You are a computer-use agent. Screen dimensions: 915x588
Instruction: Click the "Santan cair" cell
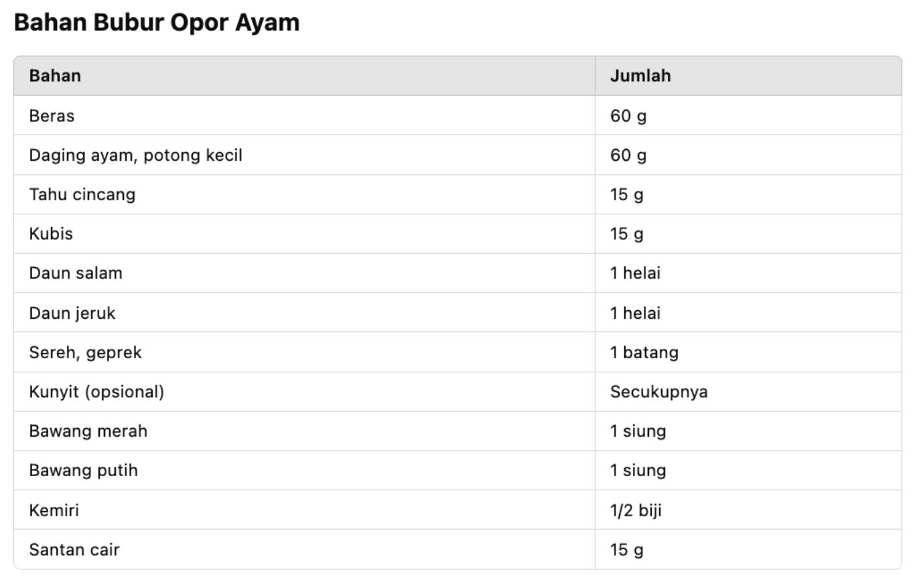(x=74, y=550)
